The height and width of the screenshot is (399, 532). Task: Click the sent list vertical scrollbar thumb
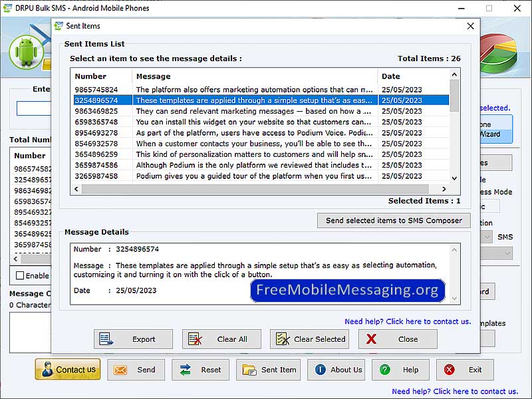tap(454, 96)
